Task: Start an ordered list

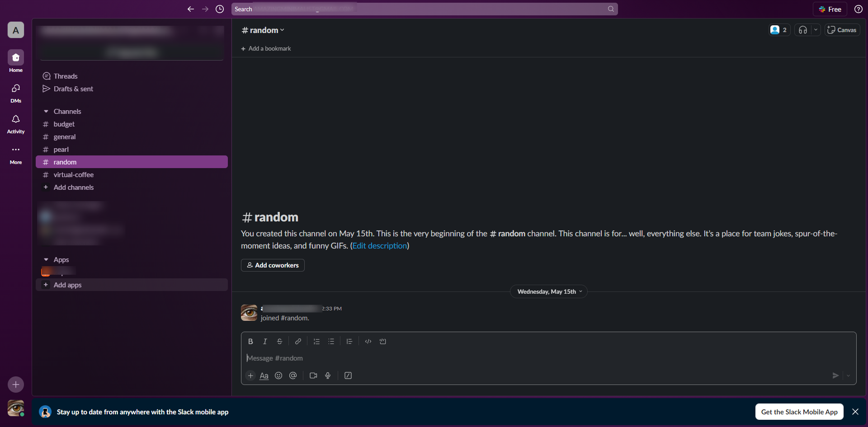Action: 316,342
